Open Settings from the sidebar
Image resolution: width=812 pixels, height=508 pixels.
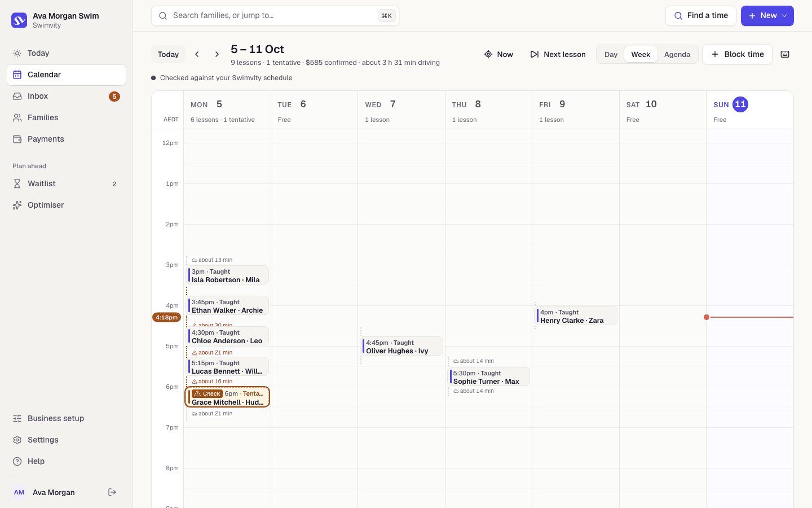(66, 440)
